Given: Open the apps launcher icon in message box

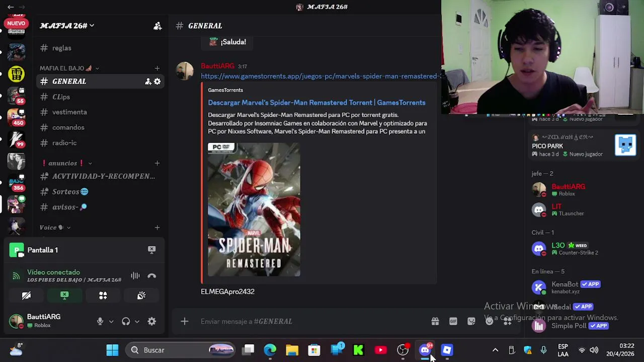Looking at the screenshot, I should pyautogui.click(x=508, y=321).
